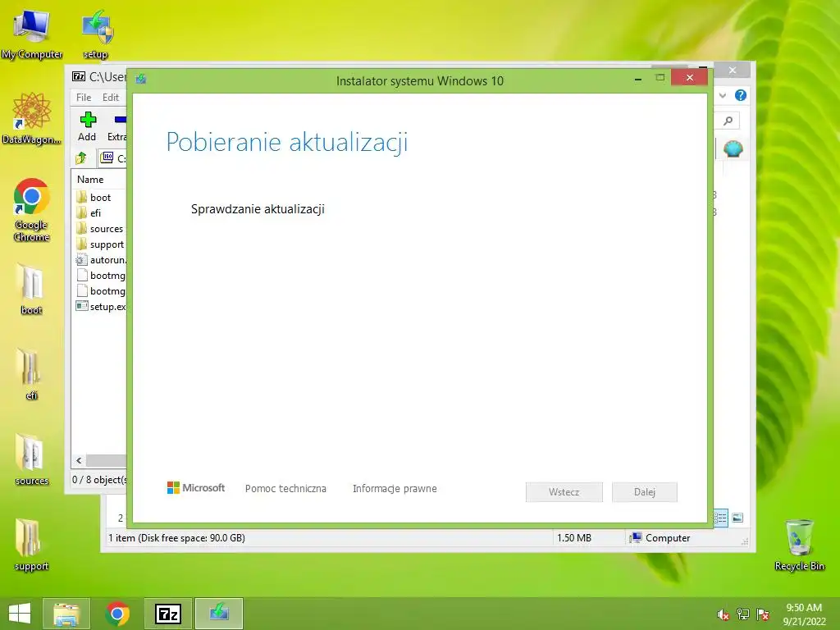The width and height of the screenshot is (840, 630).
Task: Close the Windows 10 installer window
Action: (x=689, y=78)
